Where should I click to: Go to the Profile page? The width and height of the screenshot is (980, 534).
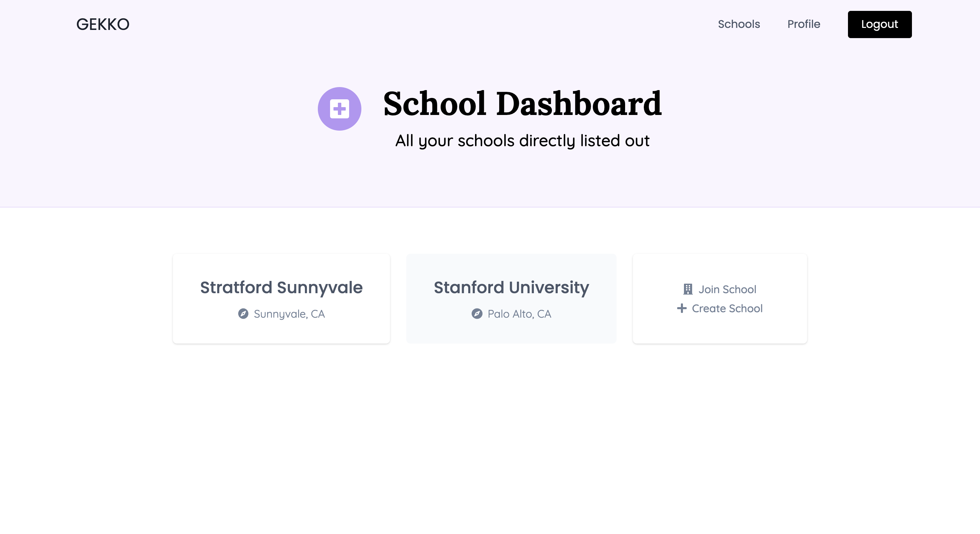point(803,24)
